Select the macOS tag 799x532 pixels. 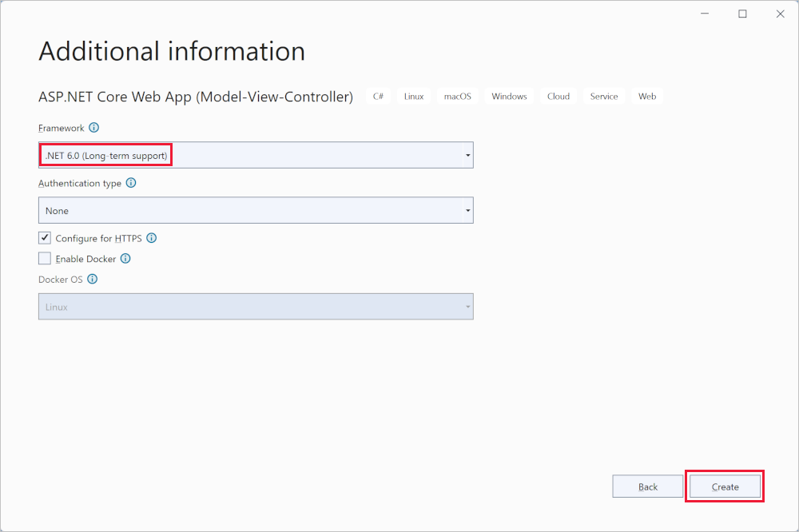point(457,96)
